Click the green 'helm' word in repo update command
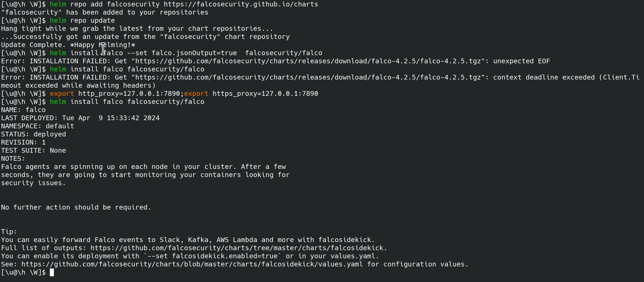 (x=58, y=21)
